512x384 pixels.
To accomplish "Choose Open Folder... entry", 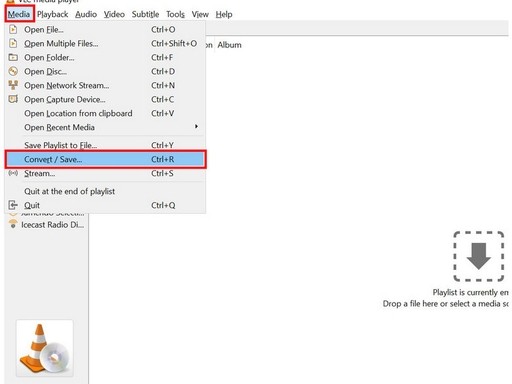I will 105,58.
